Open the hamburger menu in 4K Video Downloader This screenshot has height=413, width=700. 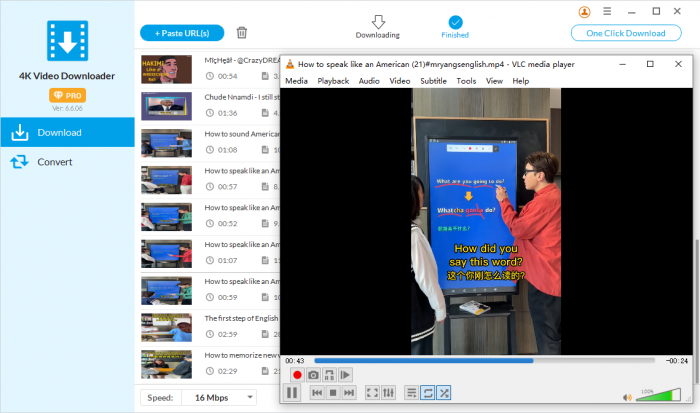(x=607, y=12)
